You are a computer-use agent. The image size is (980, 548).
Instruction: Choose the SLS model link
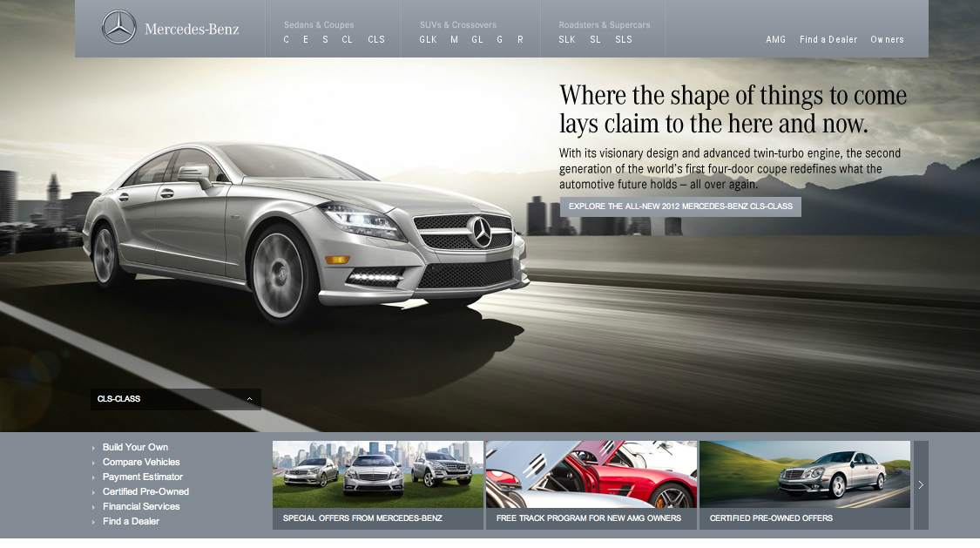pyautogui.click(x=623, y=40)
